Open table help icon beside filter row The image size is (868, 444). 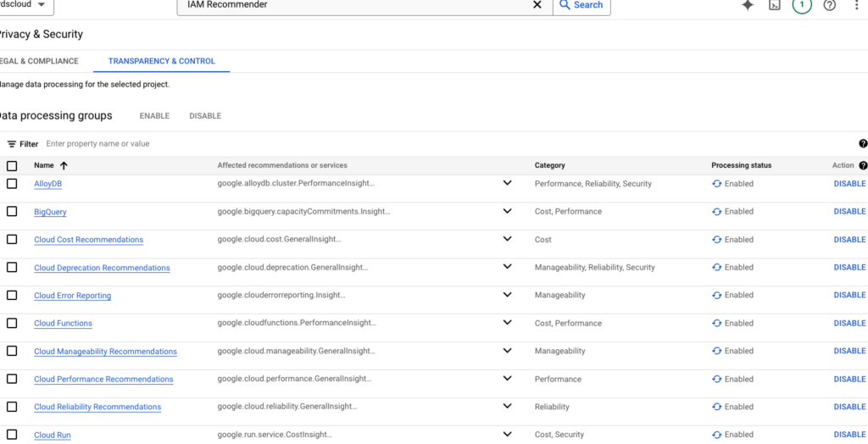(863, 143)
